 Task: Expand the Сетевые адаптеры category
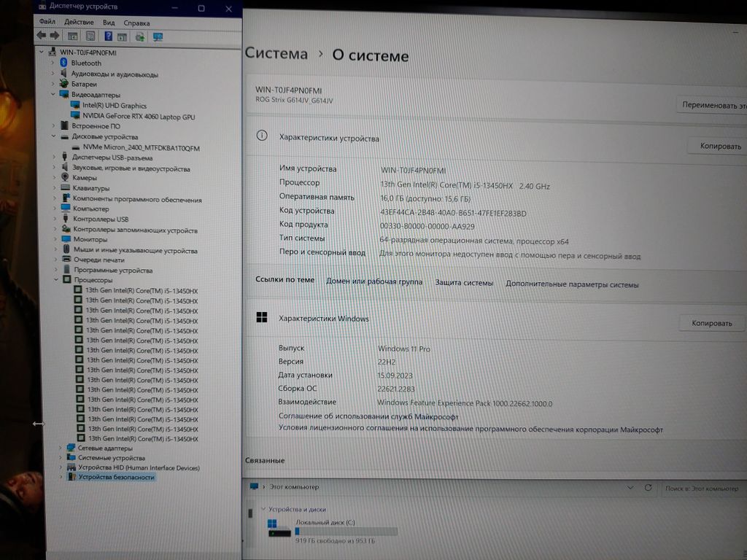60,448
